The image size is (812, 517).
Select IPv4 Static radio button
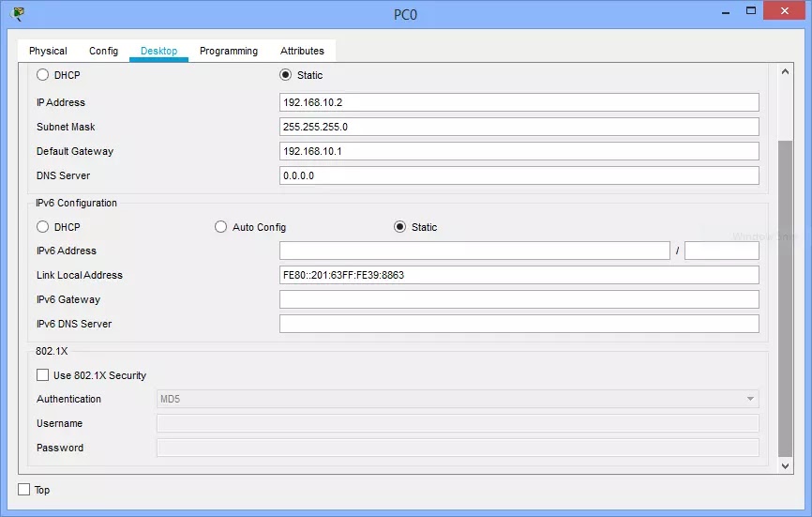point(285,75)
